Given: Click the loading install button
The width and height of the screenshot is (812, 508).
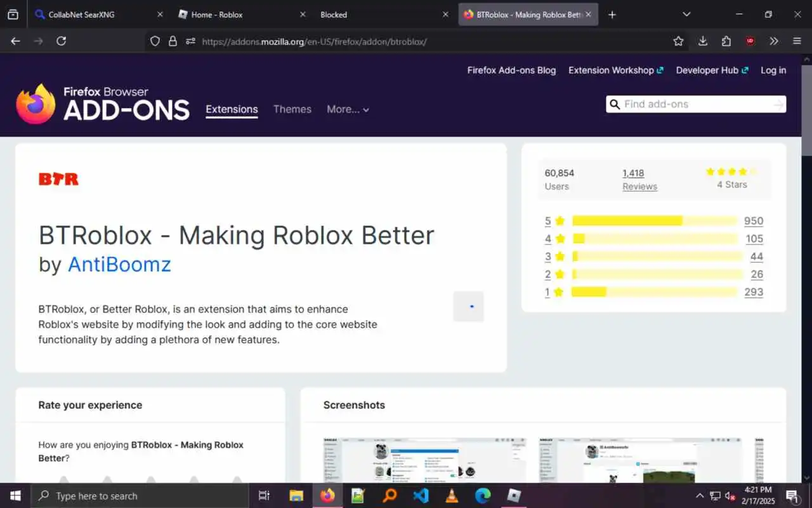Looking at the screenshot, I should pyautogui.click(x=469, y=307).
